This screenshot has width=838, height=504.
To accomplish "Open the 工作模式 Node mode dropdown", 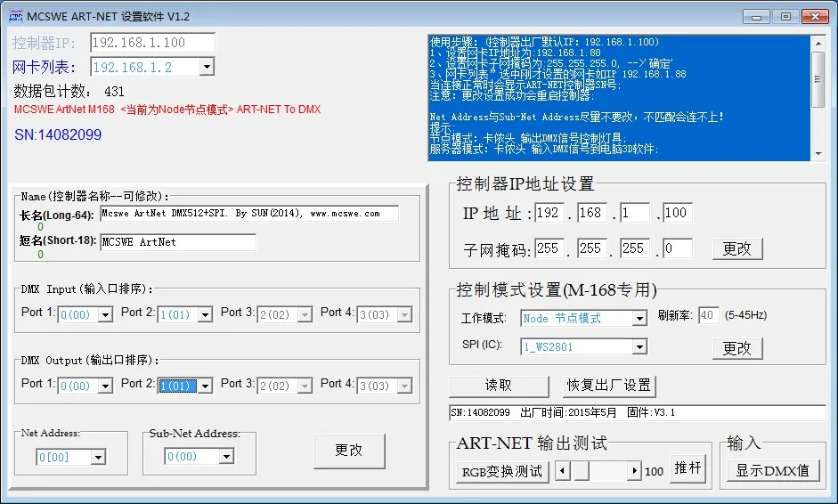I will [x=639, y=319].
